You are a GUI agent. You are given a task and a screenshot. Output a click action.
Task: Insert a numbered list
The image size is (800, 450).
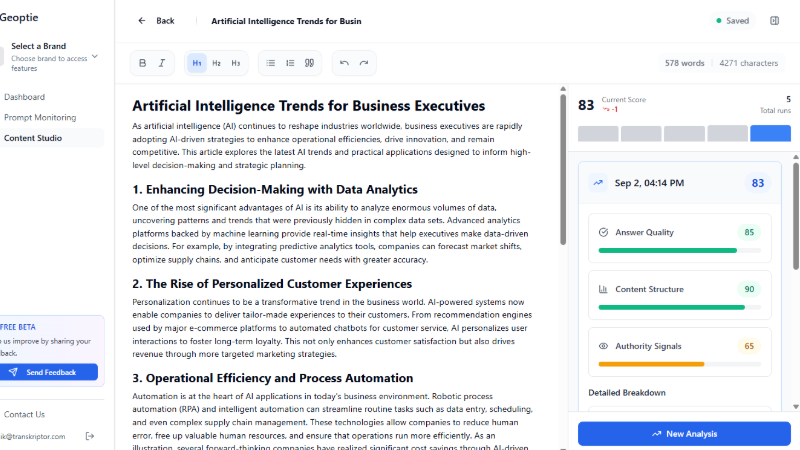(x=290, y=63)
